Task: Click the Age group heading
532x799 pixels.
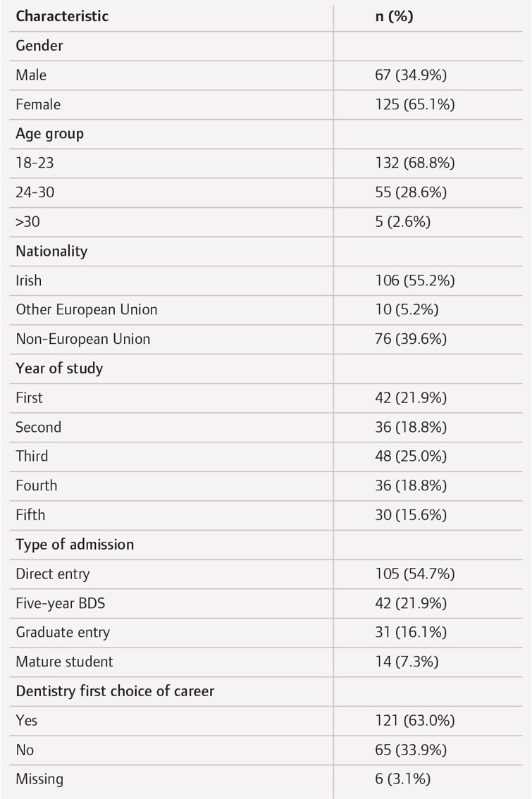Action: 49,134
